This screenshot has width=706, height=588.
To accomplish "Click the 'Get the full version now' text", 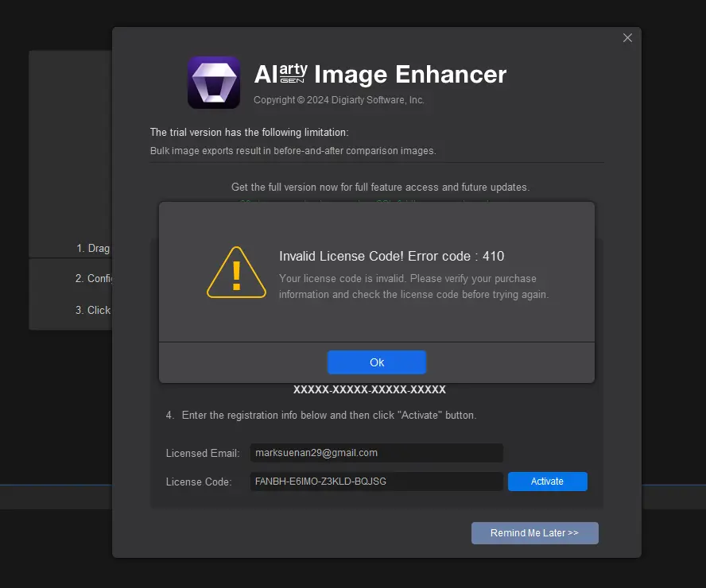I will [x=380, y=188].
